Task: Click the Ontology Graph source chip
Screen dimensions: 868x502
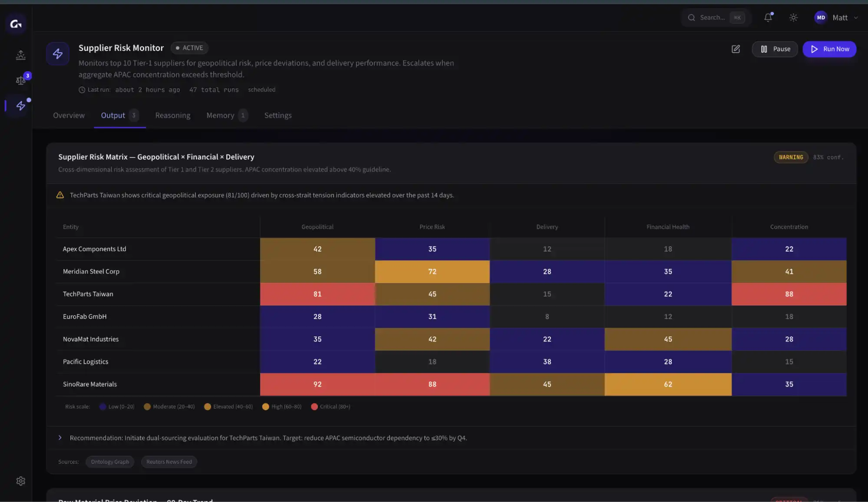Action: [x=110, y=462]
